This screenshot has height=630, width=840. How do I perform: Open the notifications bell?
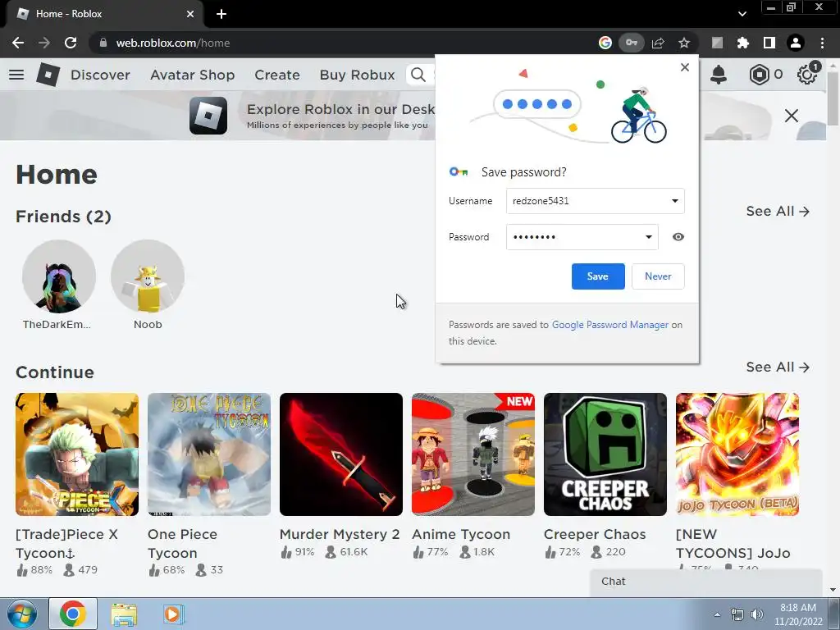point(719,75)
